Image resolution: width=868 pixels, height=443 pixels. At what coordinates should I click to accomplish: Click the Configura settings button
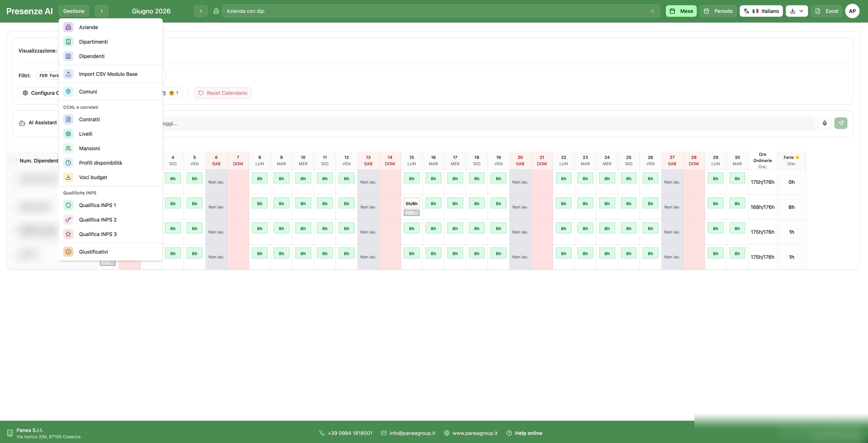(39, 93)
